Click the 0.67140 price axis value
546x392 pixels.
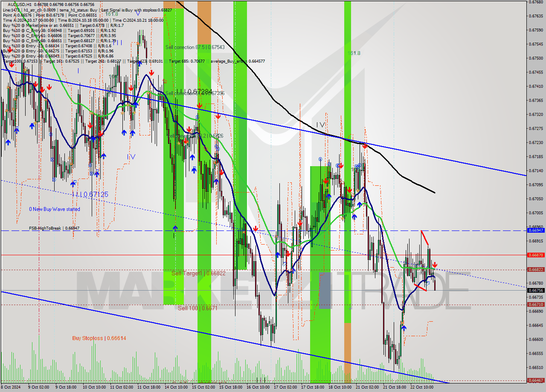click(x=536, y=171)
